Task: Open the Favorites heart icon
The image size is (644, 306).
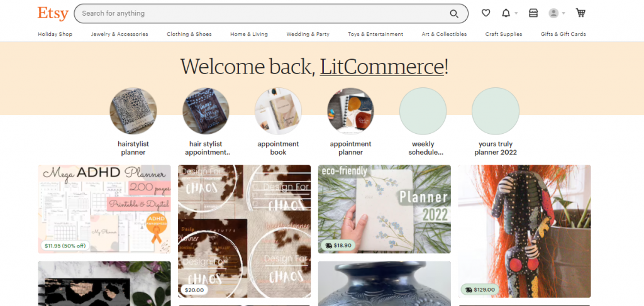Action: click(x=486, y=13)
